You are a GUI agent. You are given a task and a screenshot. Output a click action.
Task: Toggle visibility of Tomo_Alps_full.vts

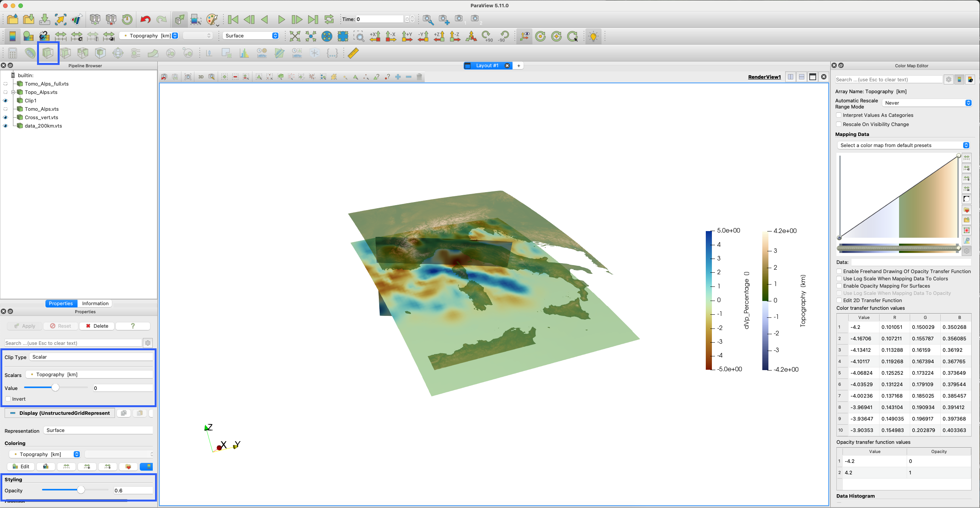(5, 84)
